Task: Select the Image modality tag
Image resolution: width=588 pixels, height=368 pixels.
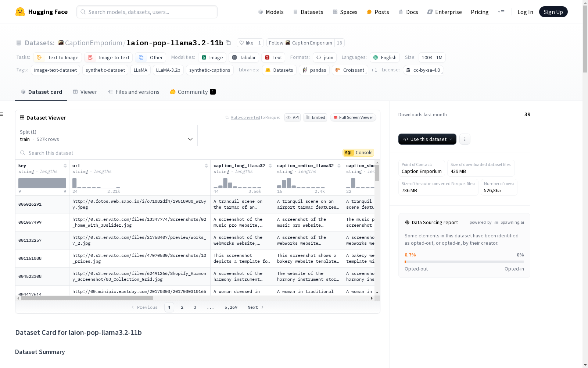Action: pyautogui.click(x=212, y=57)
